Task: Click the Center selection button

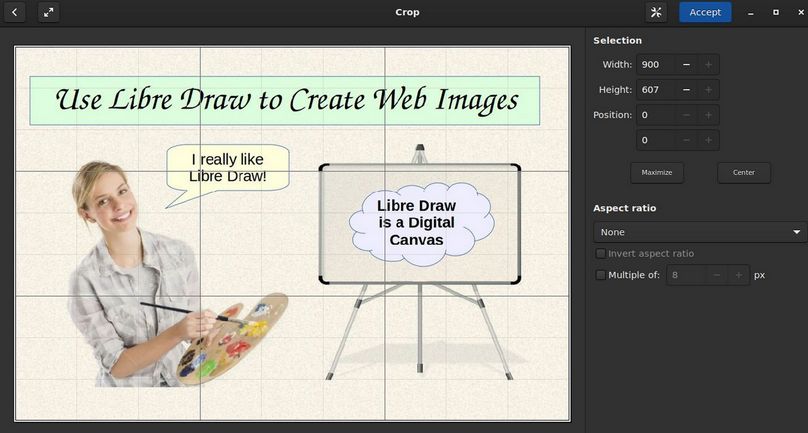Action: (x=744, y=173)
